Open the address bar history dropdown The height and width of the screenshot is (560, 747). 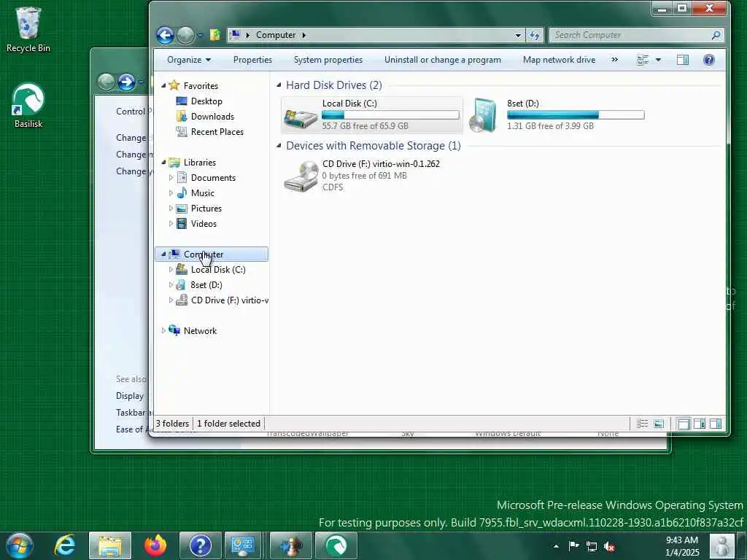pos(518,35)
